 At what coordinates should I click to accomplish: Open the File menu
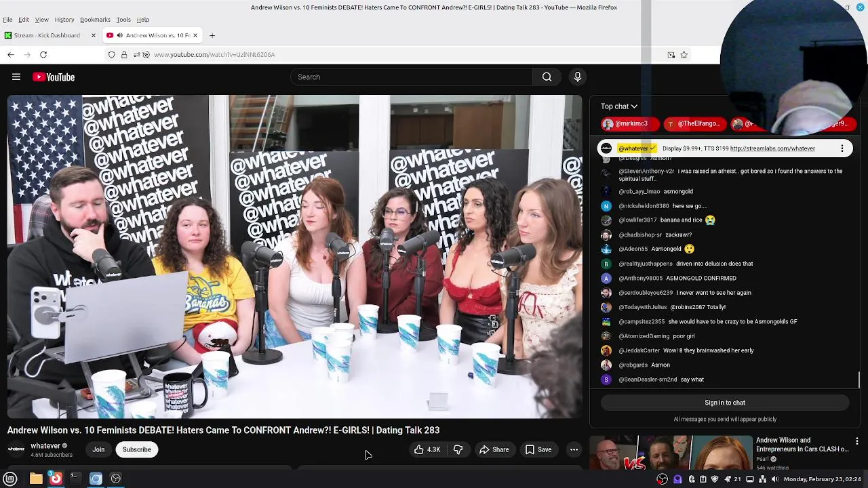[x=7, y=20]
